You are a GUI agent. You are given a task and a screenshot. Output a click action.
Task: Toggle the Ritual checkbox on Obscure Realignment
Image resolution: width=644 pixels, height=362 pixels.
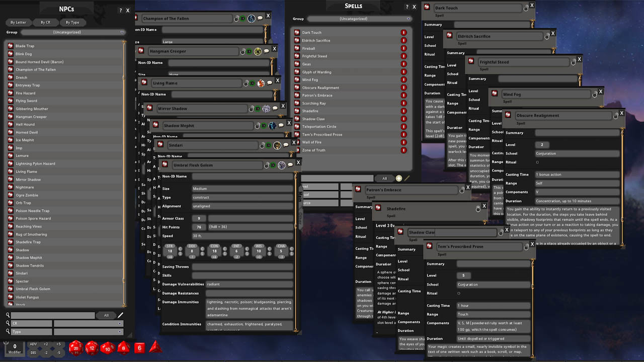pos(538,162)
